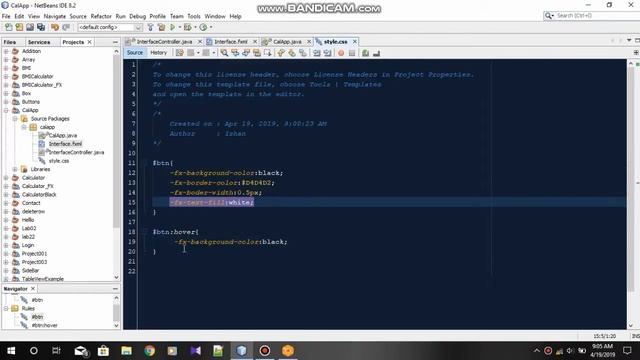Switch to the Interface.fxml editor tab

tap(231, 42)
